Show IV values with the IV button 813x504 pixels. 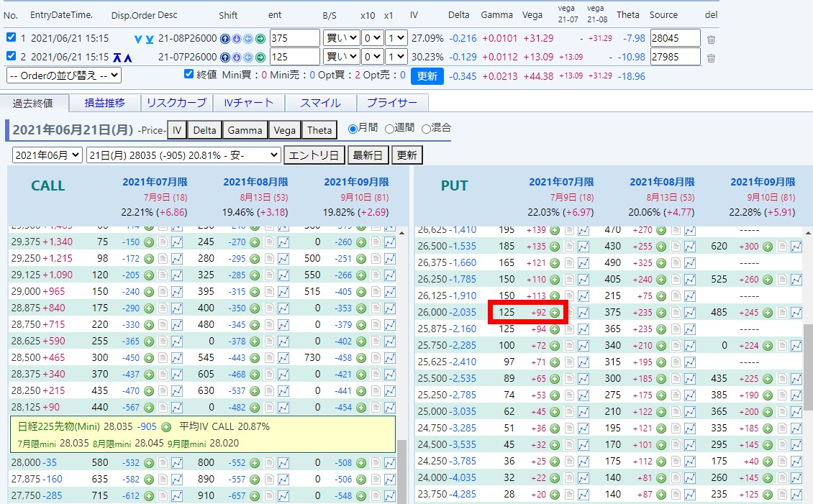177,130
